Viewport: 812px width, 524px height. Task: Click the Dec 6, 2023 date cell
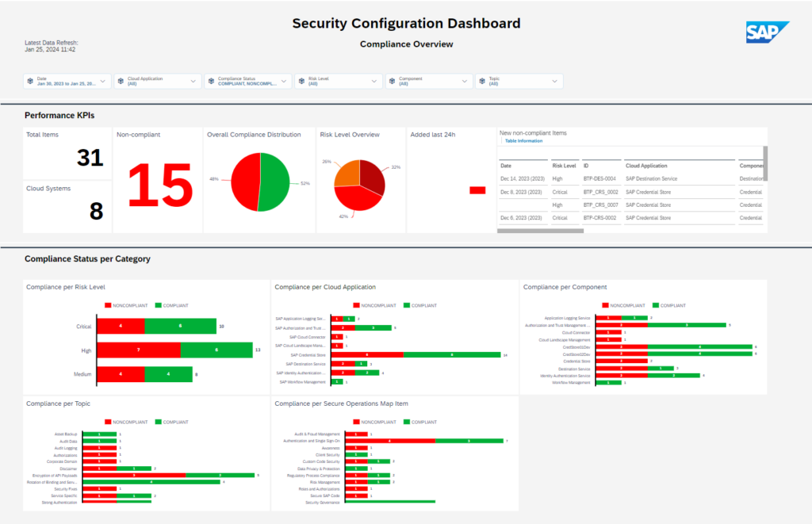521,218
